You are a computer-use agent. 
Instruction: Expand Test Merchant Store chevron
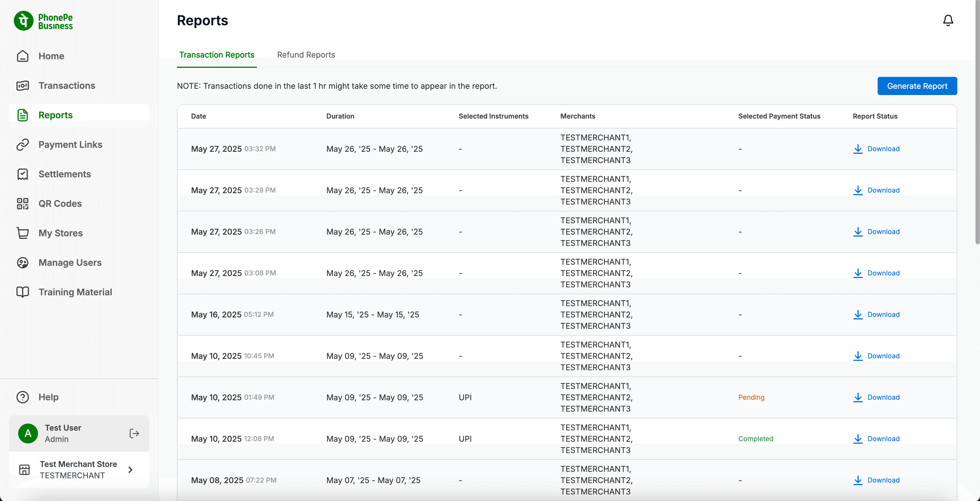click(130, 470)
